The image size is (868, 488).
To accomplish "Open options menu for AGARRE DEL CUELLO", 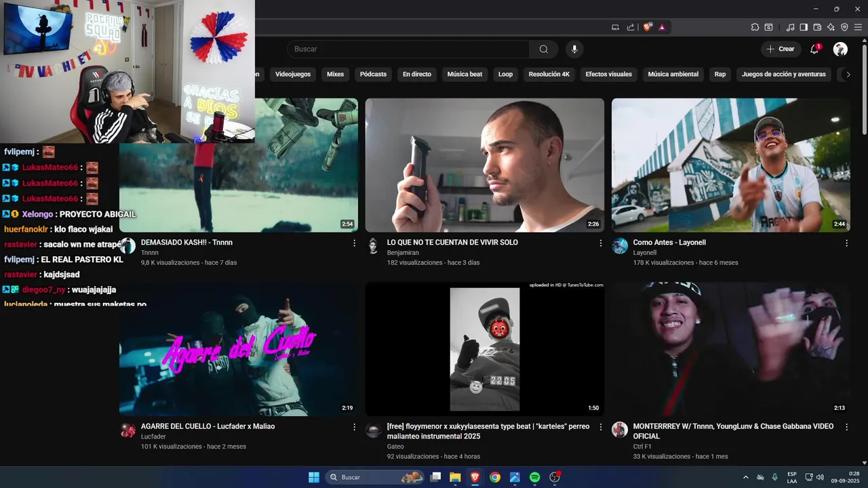I will (x=354, y=427).
